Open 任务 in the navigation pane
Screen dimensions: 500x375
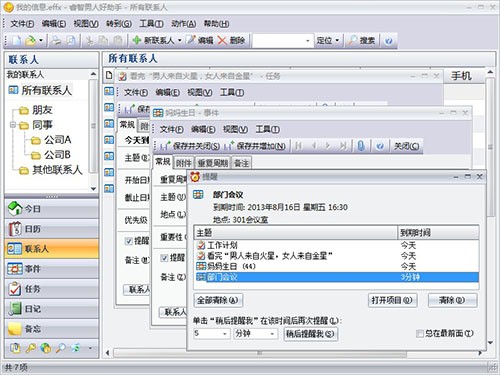point(52,289)
